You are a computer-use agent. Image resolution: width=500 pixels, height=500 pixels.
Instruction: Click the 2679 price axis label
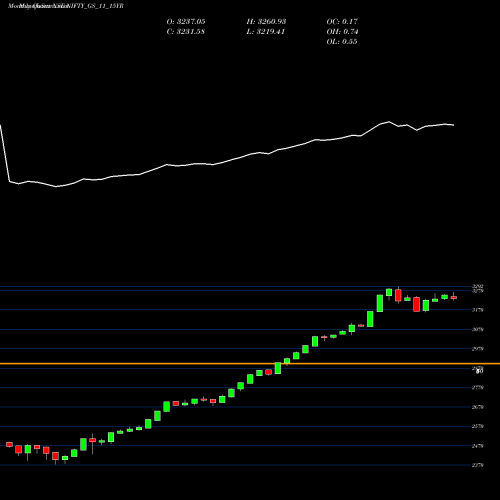click(x=477, y=407)
